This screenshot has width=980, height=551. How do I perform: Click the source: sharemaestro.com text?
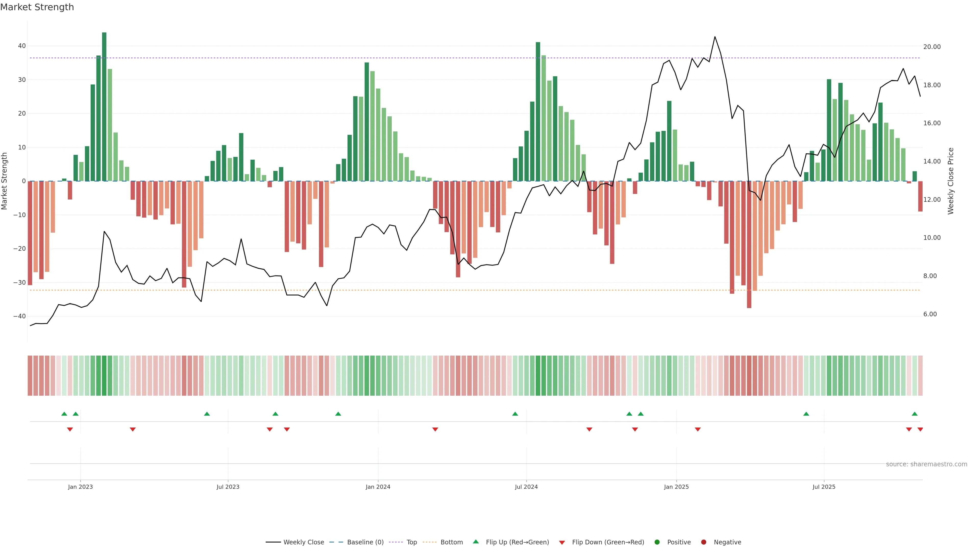tap(926, 464)
